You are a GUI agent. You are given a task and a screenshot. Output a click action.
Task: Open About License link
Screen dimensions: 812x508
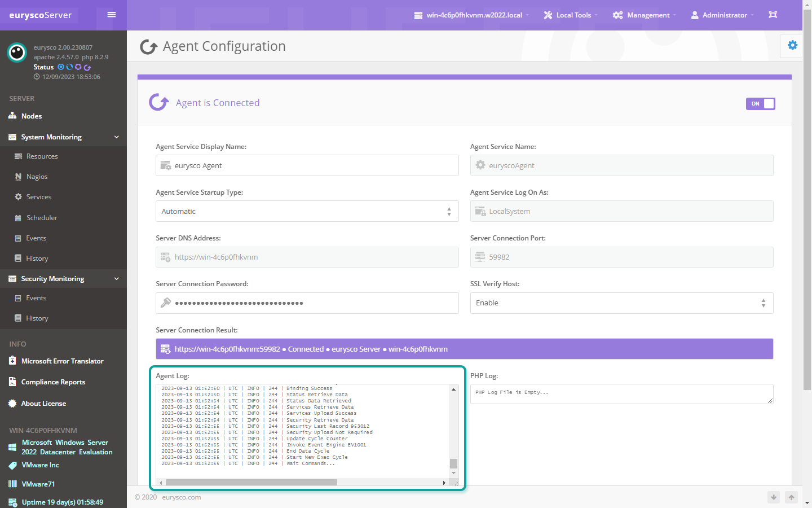coord(43,404)
